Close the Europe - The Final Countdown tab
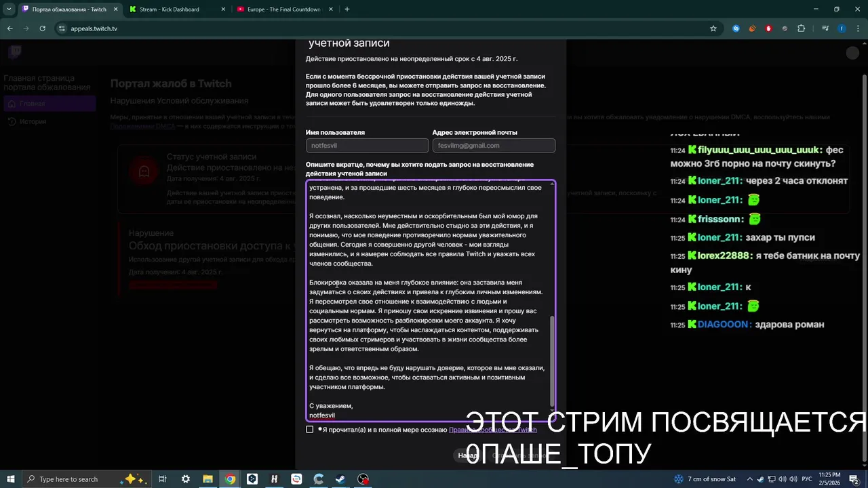 point(330,9)
